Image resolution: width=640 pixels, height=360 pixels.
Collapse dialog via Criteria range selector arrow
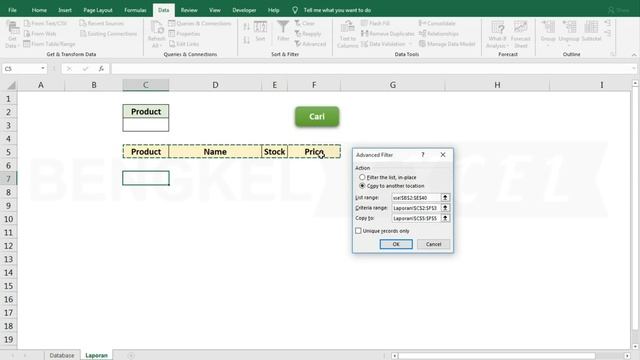(445, 208)
